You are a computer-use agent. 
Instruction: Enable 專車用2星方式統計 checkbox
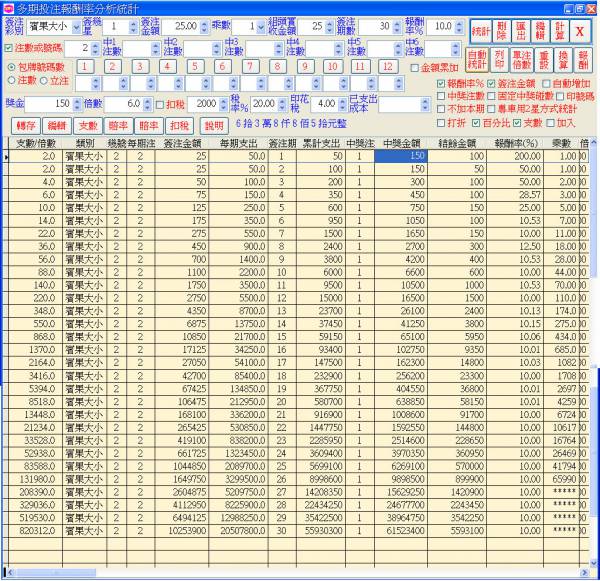click(x=491, y=109)
